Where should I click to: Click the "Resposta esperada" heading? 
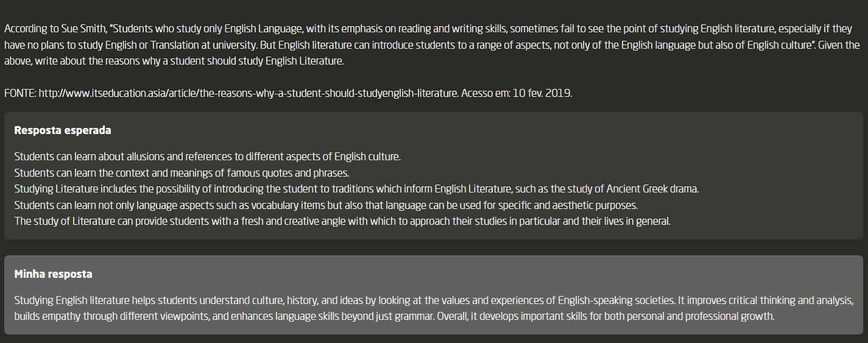[x=62, y=130]
